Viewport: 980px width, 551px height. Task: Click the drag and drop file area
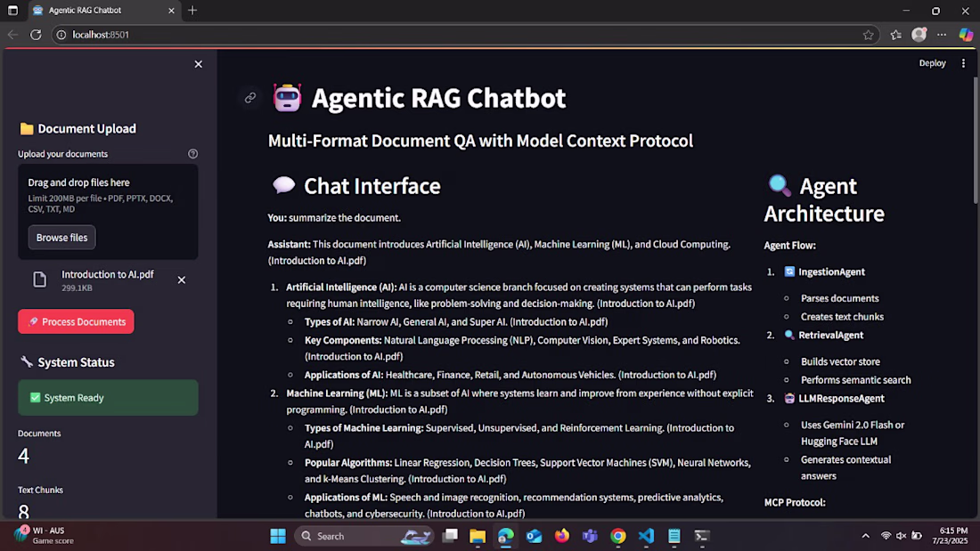click(108, 212)
